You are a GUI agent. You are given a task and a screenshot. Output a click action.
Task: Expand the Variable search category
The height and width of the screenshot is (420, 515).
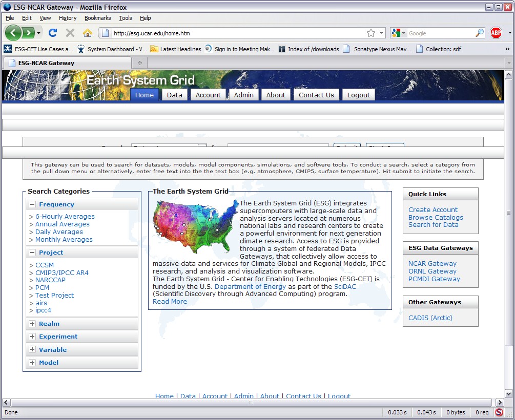click(32, 350)
